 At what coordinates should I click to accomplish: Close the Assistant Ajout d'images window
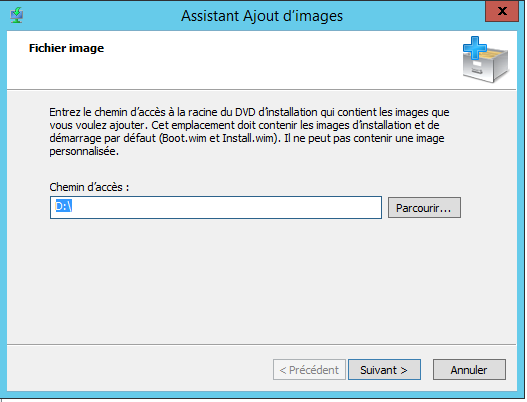[502, 11]
